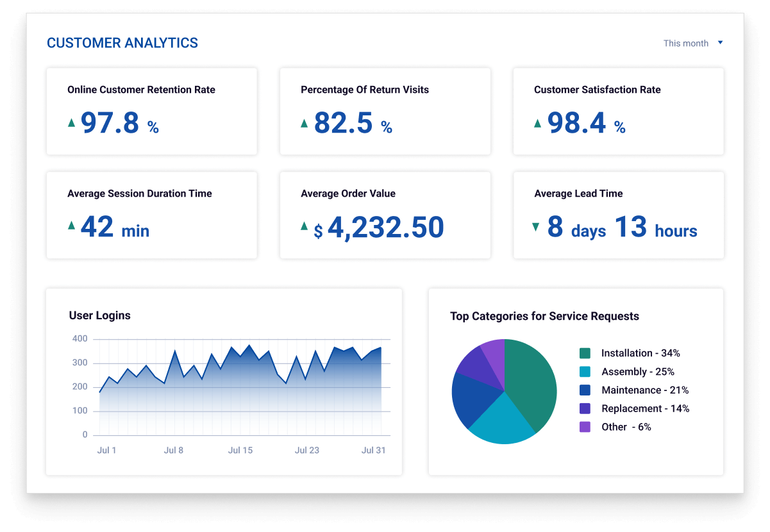Screen dimensions: 770x532
Task: Click the dropdown caret next to This month
Action: 720,43
